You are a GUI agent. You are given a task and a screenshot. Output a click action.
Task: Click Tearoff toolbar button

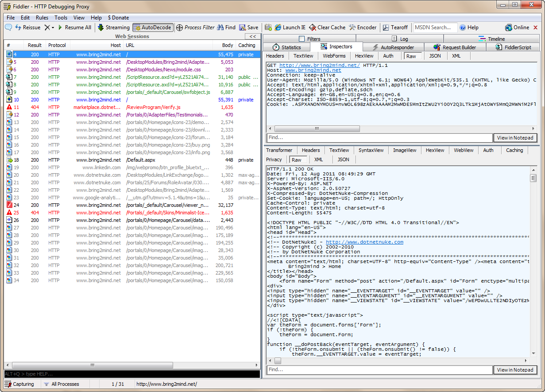click(x=395, y=27)
